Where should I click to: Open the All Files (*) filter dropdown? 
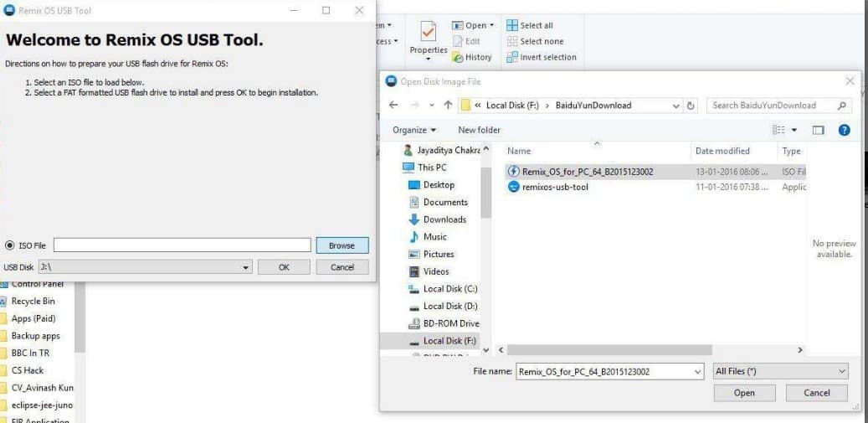(x=781, y=372)
